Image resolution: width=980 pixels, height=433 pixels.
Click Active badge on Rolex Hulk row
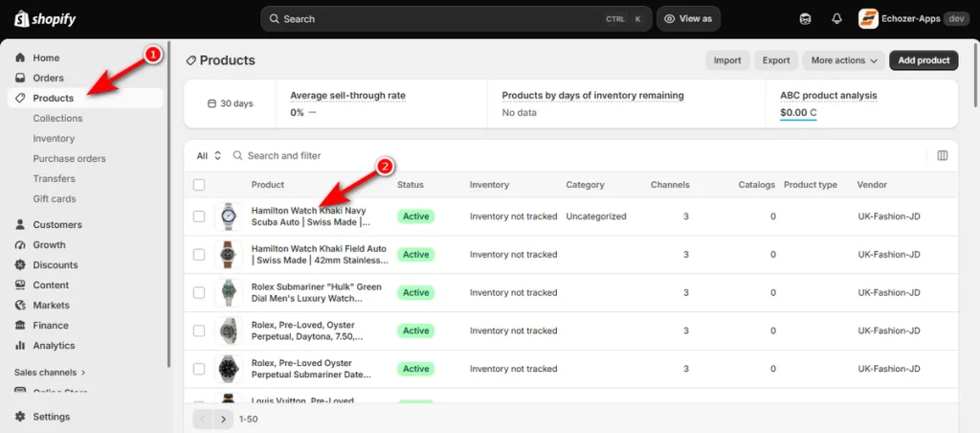(415, 293)
